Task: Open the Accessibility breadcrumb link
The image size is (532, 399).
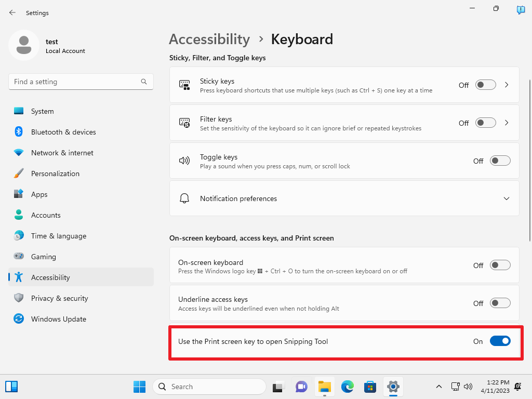Action: coord(209,39)
